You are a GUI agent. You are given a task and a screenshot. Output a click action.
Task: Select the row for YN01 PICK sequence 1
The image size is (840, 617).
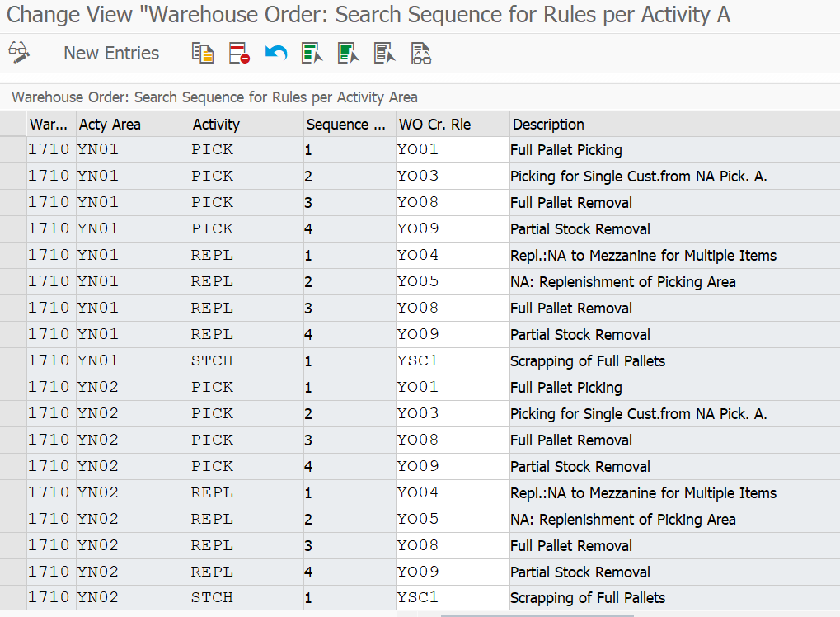[x=13, y=150]
